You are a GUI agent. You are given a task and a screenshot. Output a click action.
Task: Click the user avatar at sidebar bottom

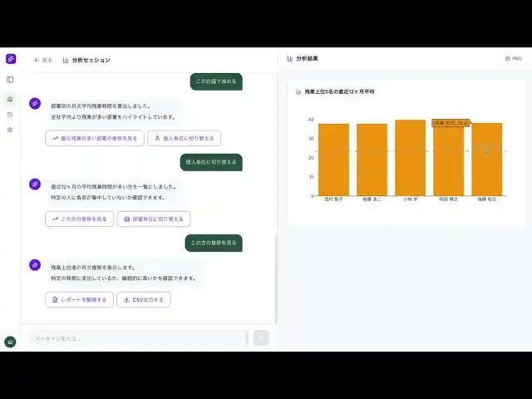tap(10, 341)
